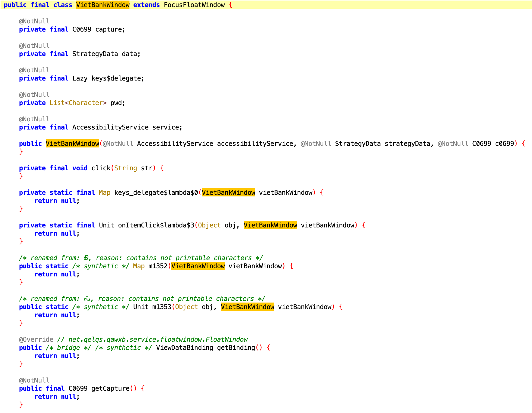Viewport: 532px width, 413px height.
Task: Click VietBankWindow in the class declaration line
Action: 103,5
